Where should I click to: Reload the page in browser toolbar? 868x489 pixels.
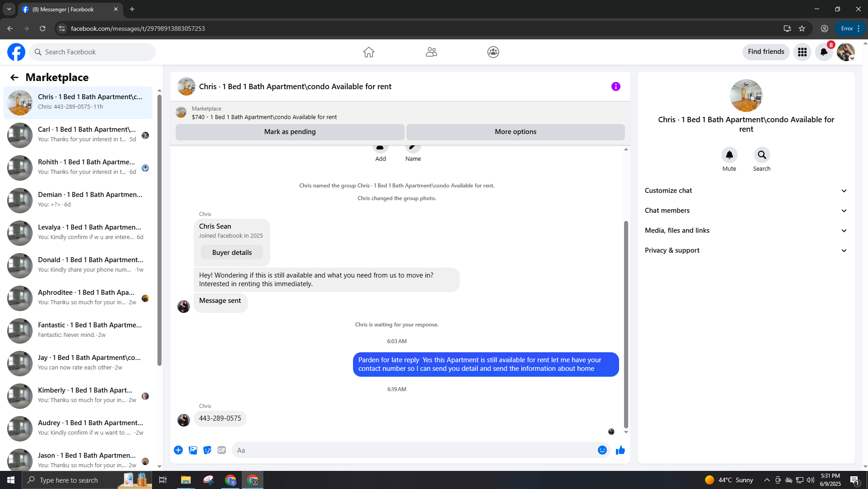click(43, 29)
